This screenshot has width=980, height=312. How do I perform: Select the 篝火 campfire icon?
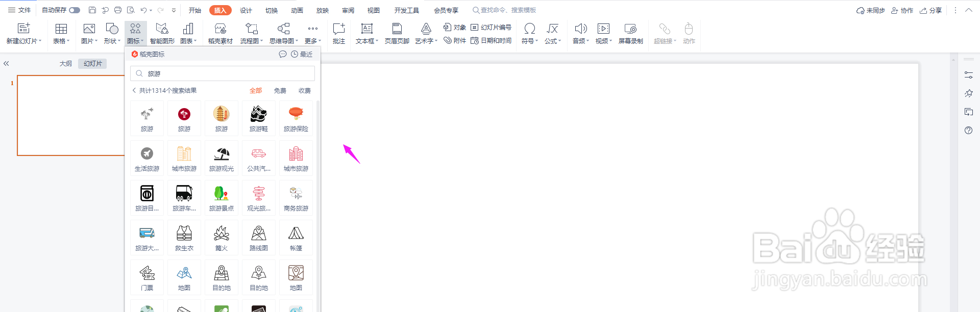click(x=222, y=237)
